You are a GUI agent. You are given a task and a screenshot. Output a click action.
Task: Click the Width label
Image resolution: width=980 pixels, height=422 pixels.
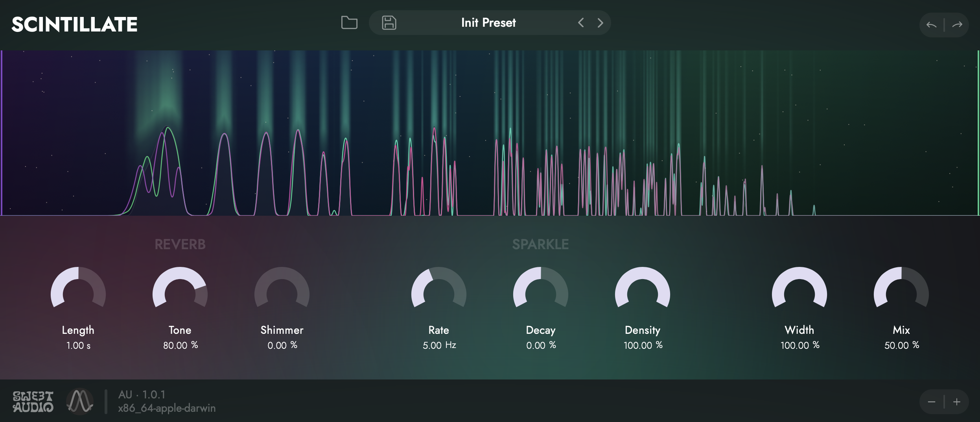[x=799, y=330]
